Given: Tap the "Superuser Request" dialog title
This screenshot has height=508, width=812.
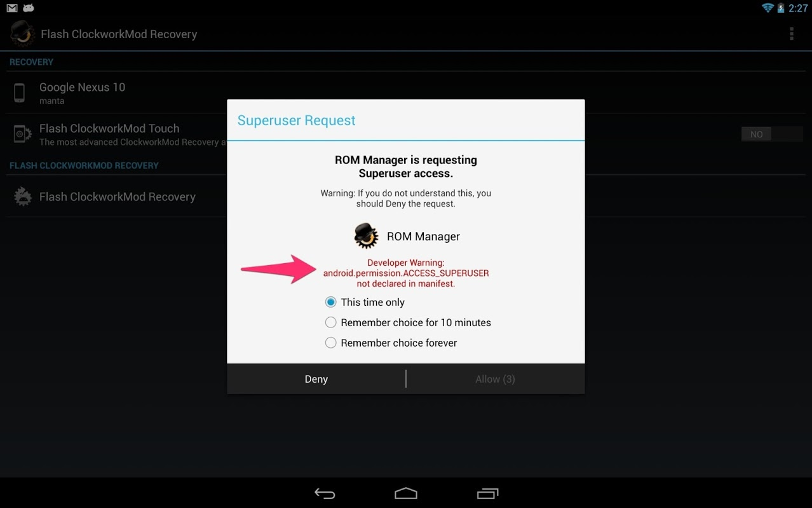Looking at the screenshot, I should point(296,120).
